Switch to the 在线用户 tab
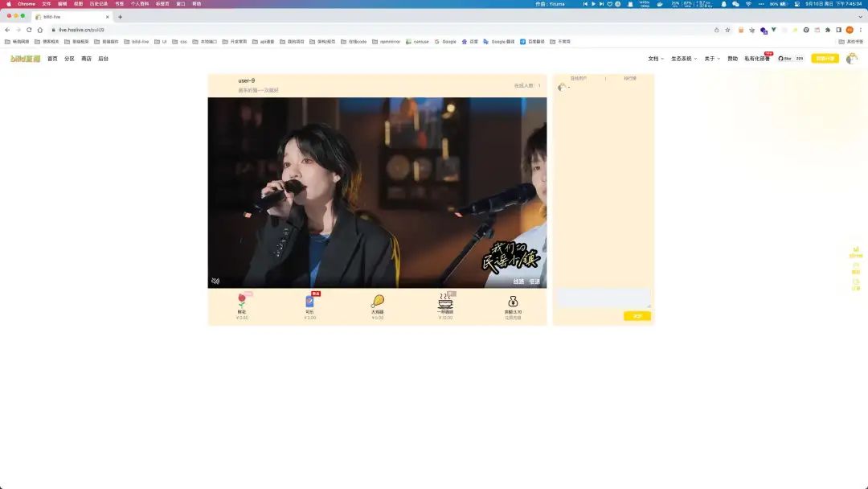The height and width of the screenshot is (489, 868). (579, 79)
